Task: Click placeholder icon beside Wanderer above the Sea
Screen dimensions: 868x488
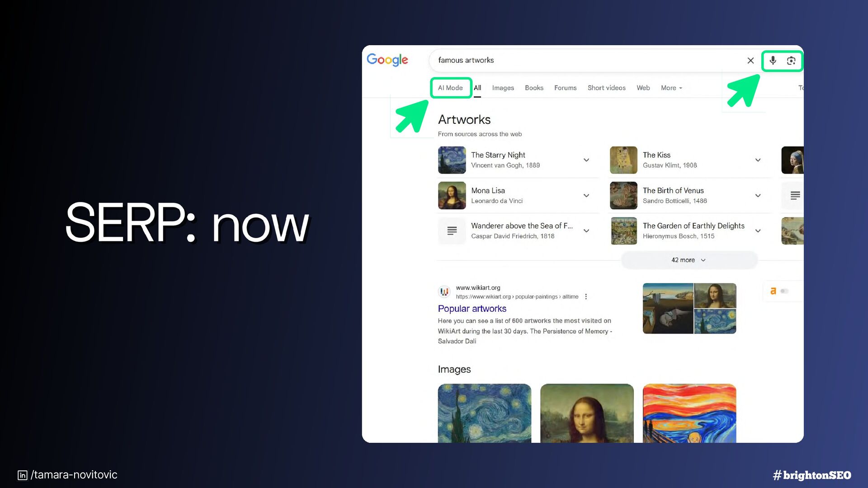Action: click(452, 231)
